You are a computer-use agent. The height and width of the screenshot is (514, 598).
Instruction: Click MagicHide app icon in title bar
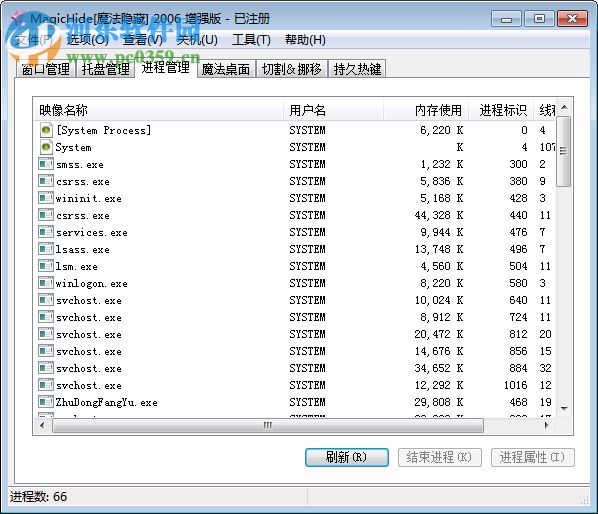[x=18, y=18]
